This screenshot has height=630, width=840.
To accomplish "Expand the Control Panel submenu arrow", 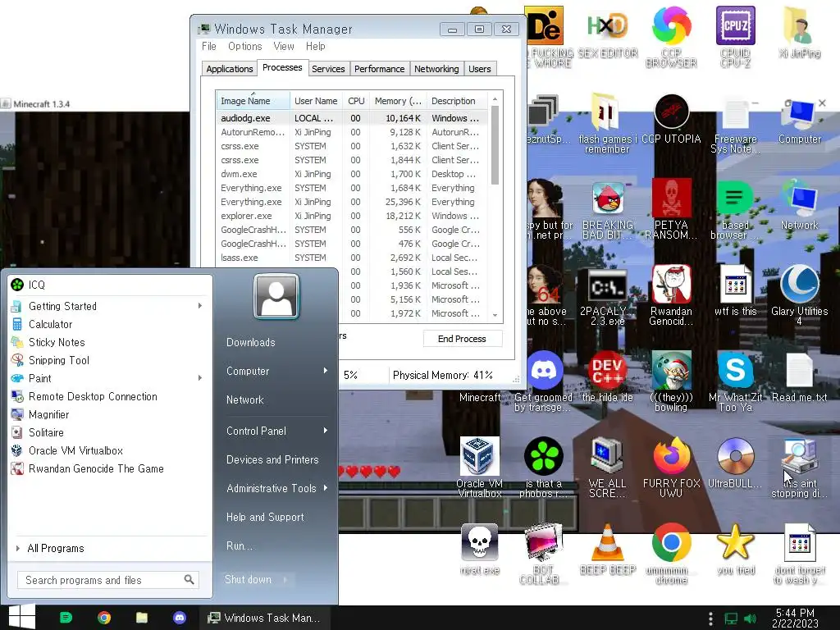I will (325, 431).
